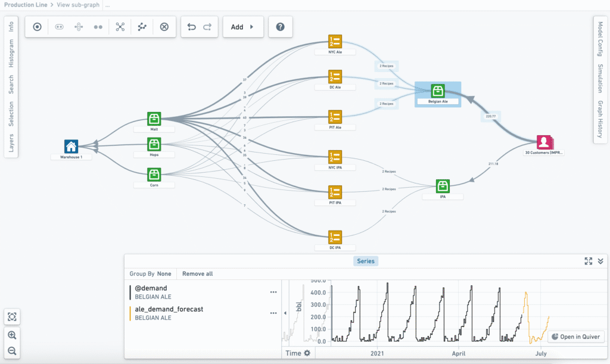Click the vertical expand nodes toolbar icon
610x364 pixels.
[79, 27]
